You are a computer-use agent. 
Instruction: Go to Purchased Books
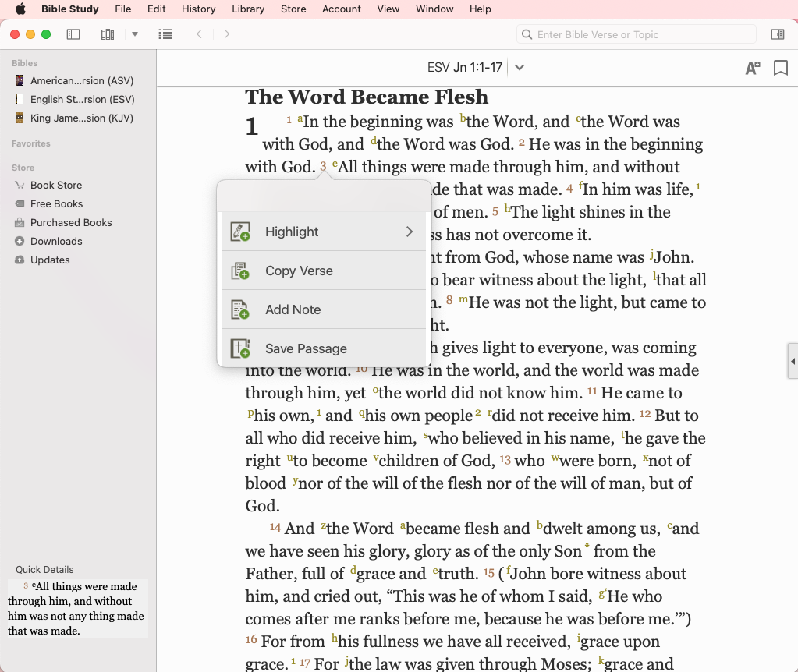click(x=71, y=222)
